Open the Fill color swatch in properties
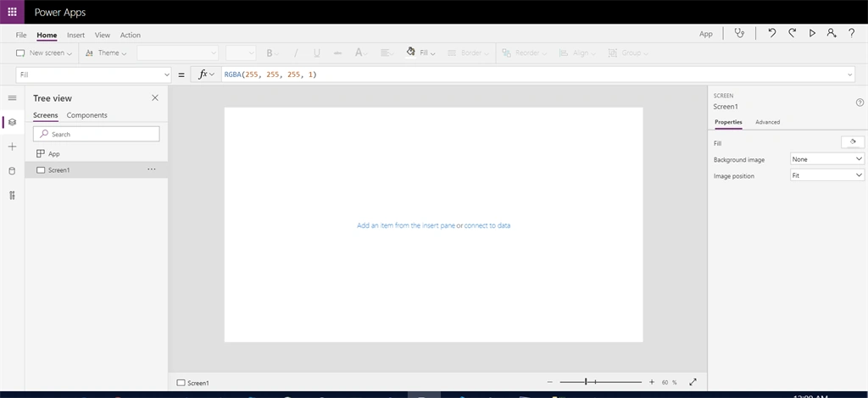The image size is (868, 398). click(853, 142)
